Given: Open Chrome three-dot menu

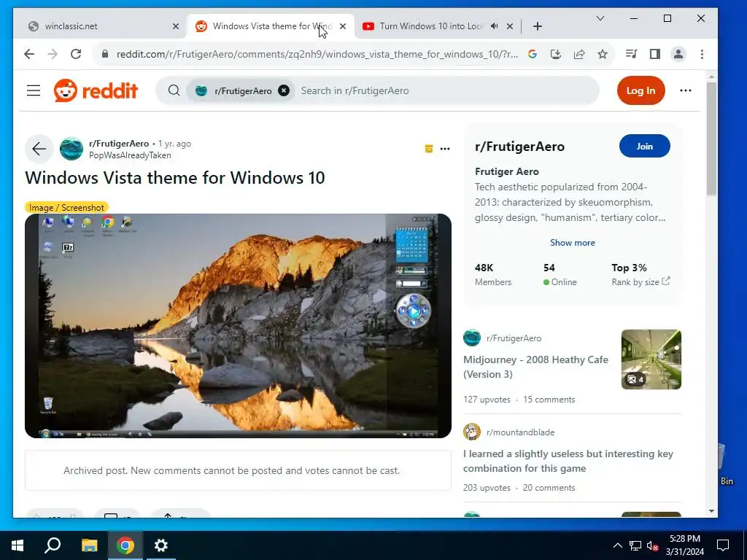Looking at the screenshot, I should pos(702,54).
